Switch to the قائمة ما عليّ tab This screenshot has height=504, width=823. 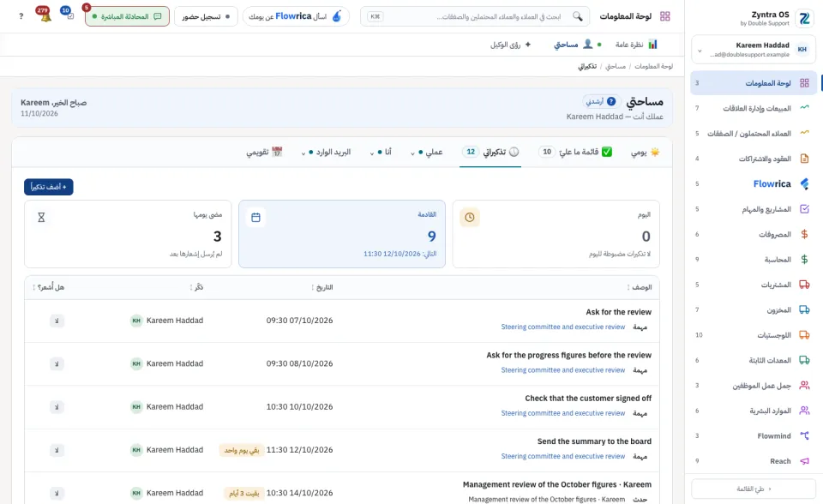574,153
